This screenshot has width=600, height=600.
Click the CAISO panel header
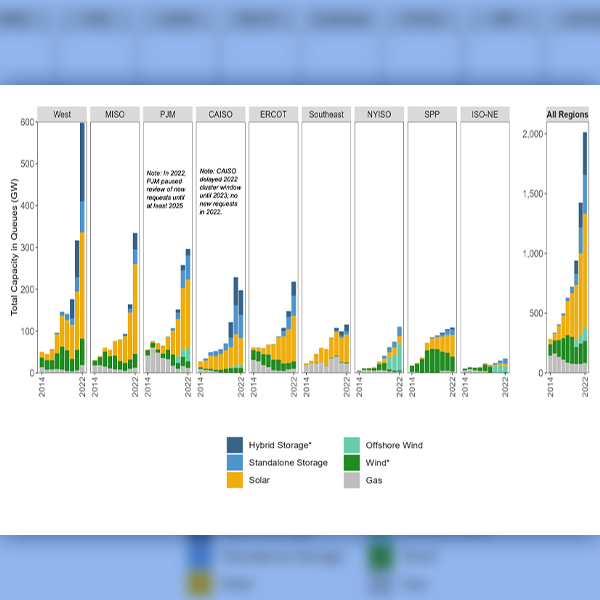point(220,114)
